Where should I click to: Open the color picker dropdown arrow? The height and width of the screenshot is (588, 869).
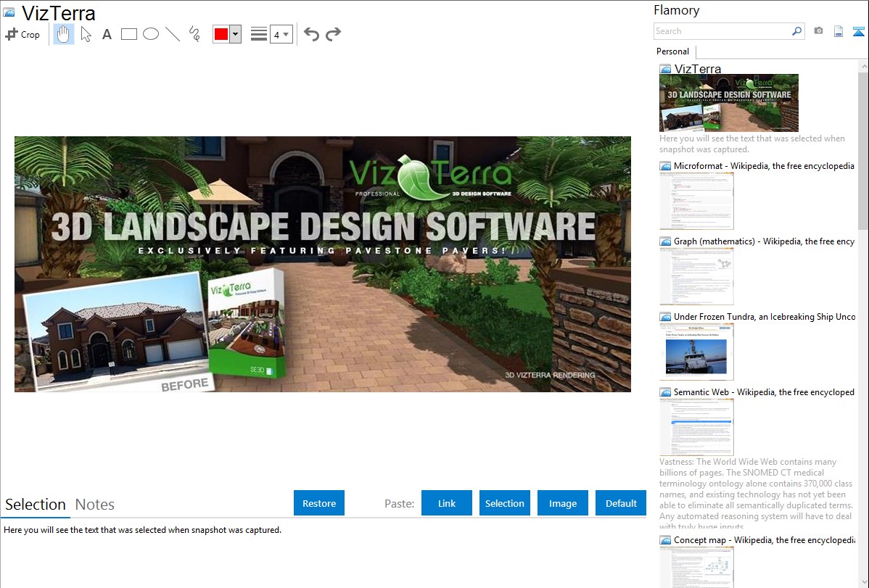click(x=235, y=34)
